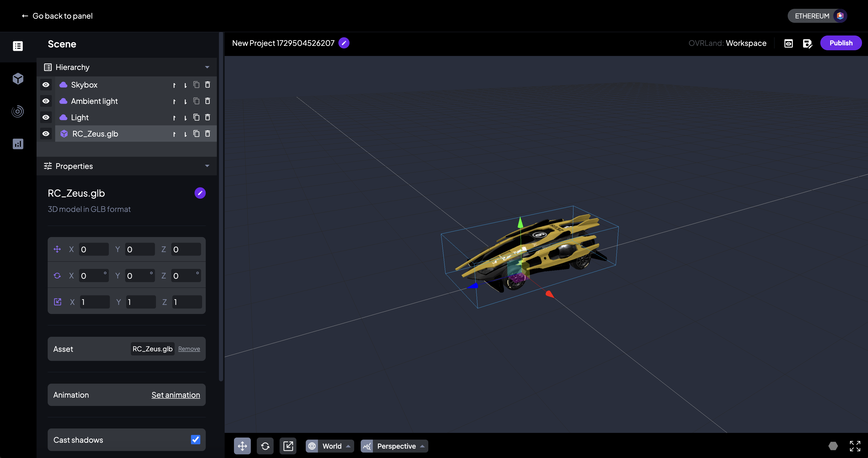Edit the project name with pencil icon
This screenshot has height=458, width=868.
tap(344, 43)
